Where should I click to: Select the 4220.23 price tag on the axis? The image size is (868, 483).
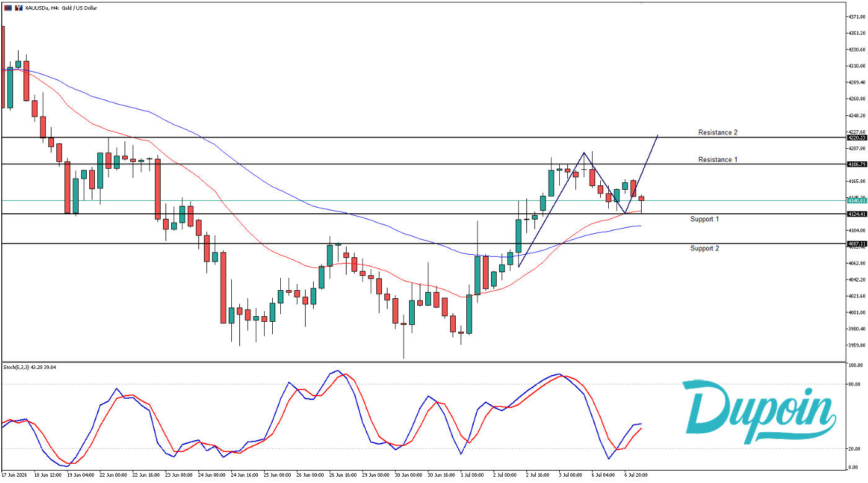coord(856,138)
